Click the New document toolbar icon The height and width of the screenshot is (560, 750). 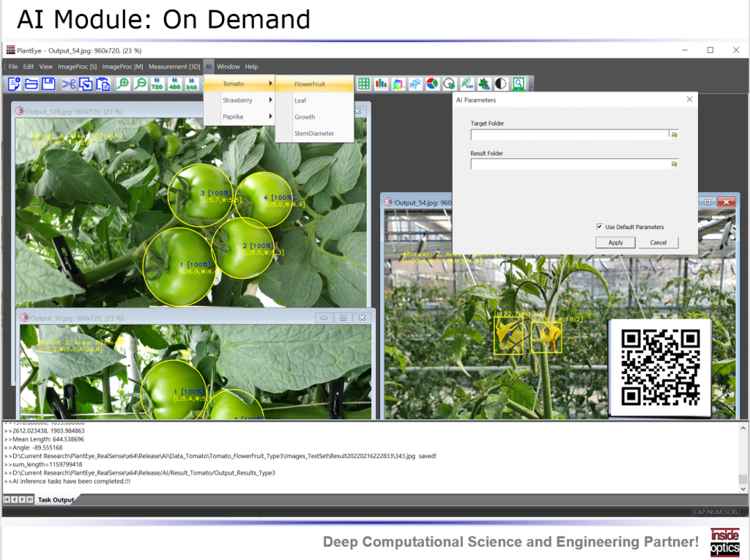(x=14, y=83)
